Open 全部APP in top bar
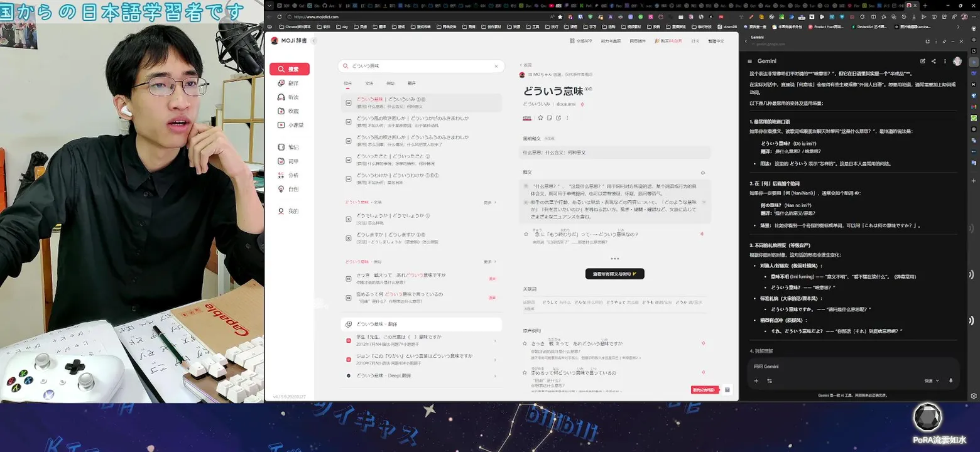Image resolution: width=980 pixels, height=452 pixels. (x=580, y=41)
